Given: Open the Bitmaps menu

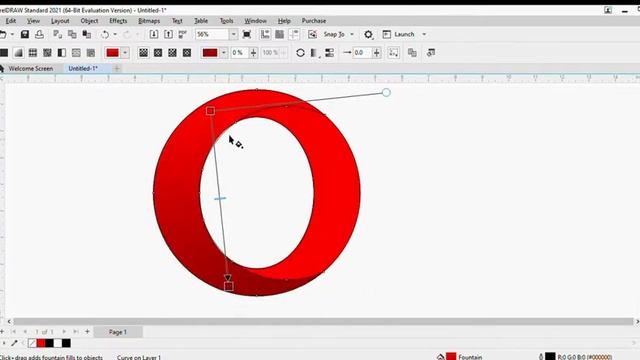Looking at the screenshot, I should point(149,21).
